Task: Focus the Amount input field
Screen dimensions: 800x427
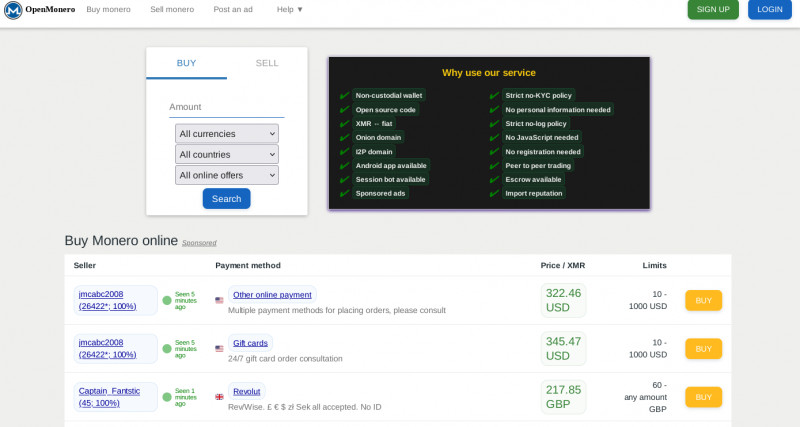Action: pyautogui.click(x=226, y=107)
